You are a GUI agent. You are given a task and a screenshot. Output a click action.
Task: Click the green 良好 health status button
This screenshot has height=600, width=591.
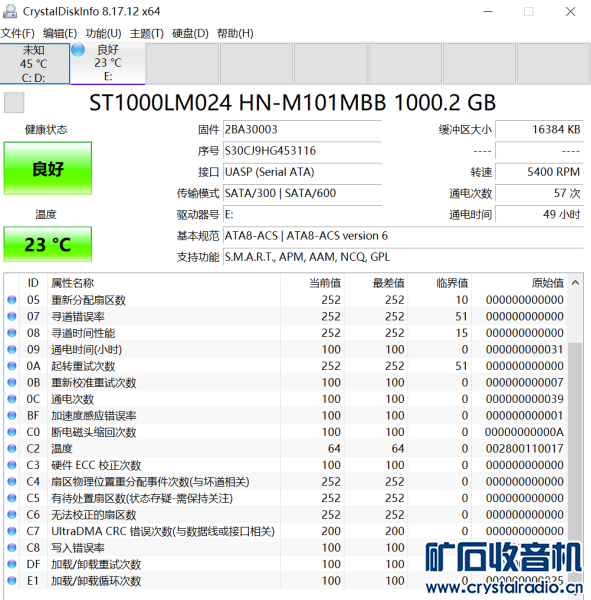tap(48, 168)
